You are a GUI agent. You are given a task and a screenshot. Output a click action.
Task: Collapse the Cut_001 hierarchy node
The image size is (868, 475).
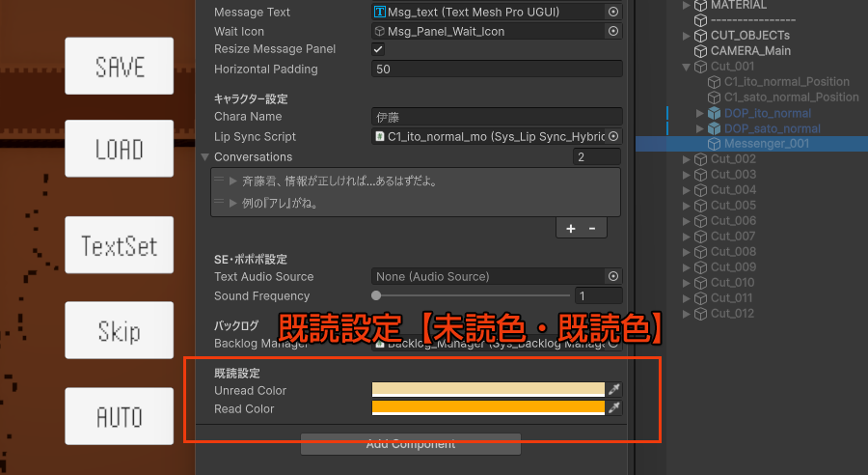(x=686, y=67)
